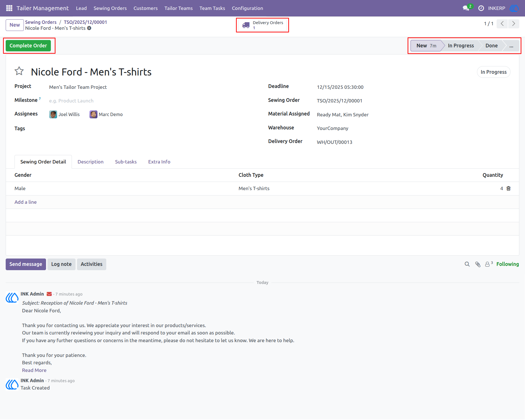Open Project field dropdown
525x420 pixels.
153,87
